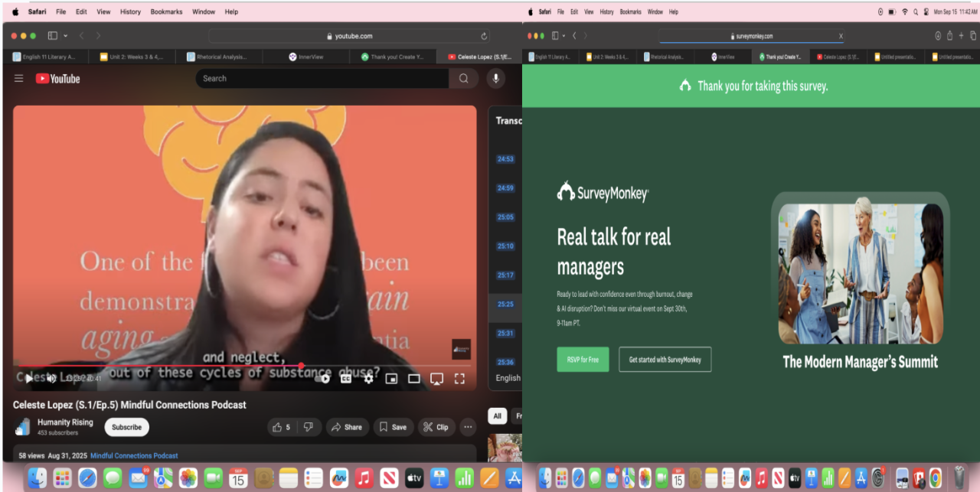Enable theater mode on the video
The height and width of the screenshot is (492, 980).
[x=414, y=378]
